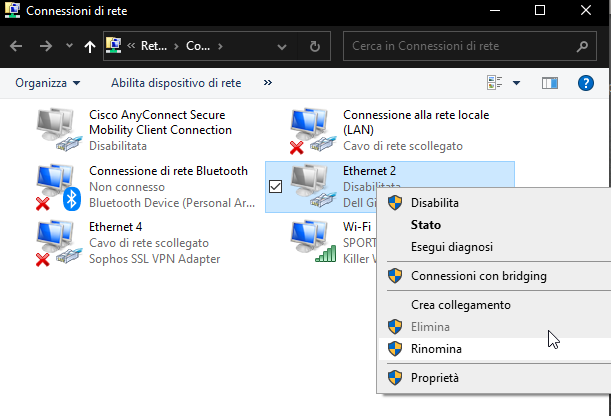
Task: Click the Back navigation arrow
Action: [16, 46]
